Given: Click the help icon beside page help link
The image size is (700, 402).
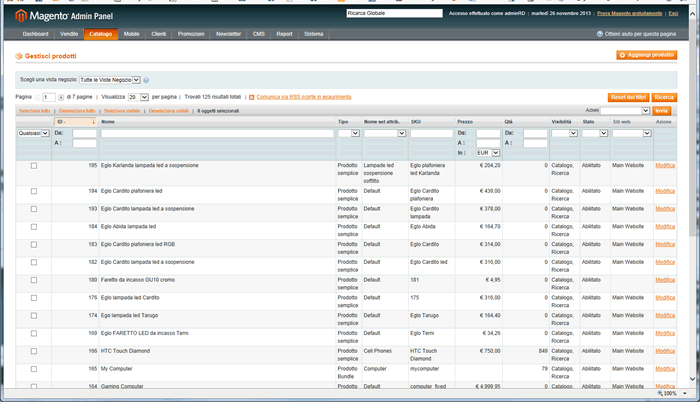Looking at the screenshot, I should (600, 34).
